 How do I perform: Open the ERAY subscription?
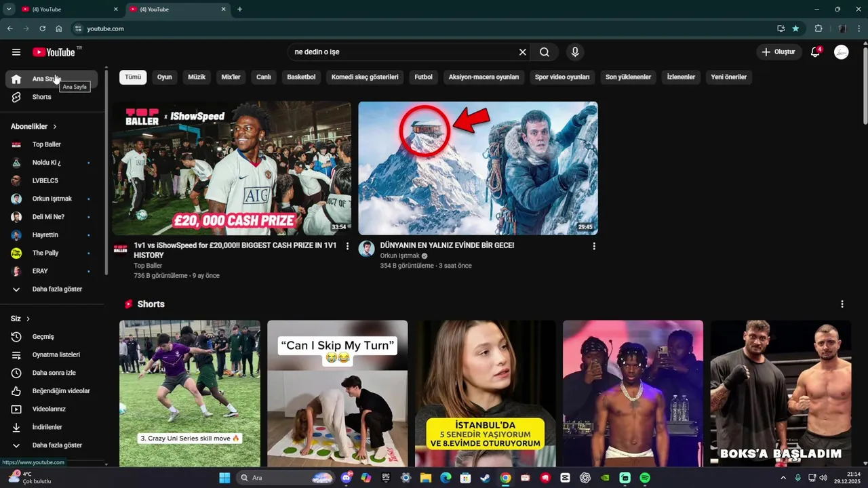point(52,271)
